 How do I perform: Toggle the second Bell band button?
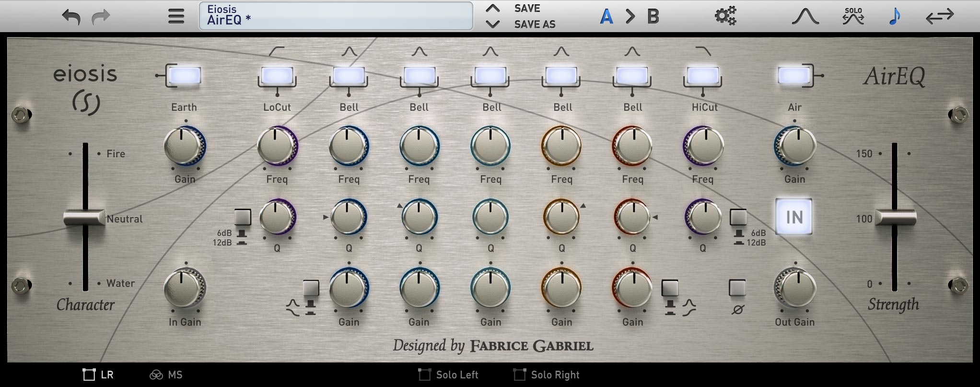pyautogui.click(x=420, y=75)
